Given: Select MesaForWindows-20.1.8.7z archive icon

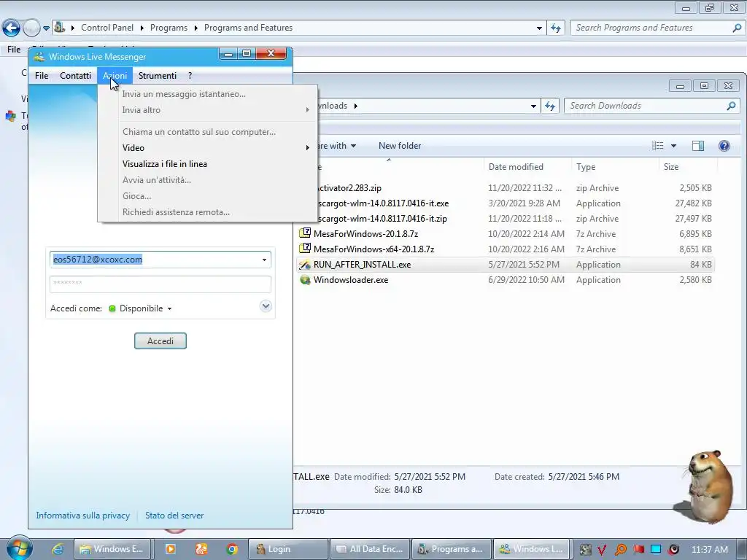Looking at the screenshot, I should [x=305, y=233].
